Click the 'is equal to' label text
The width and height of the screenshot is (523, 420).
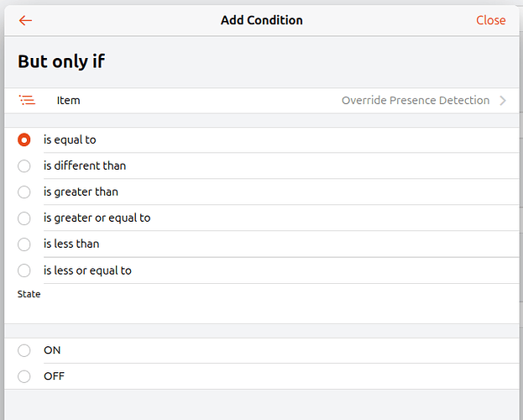coord(70,140)
